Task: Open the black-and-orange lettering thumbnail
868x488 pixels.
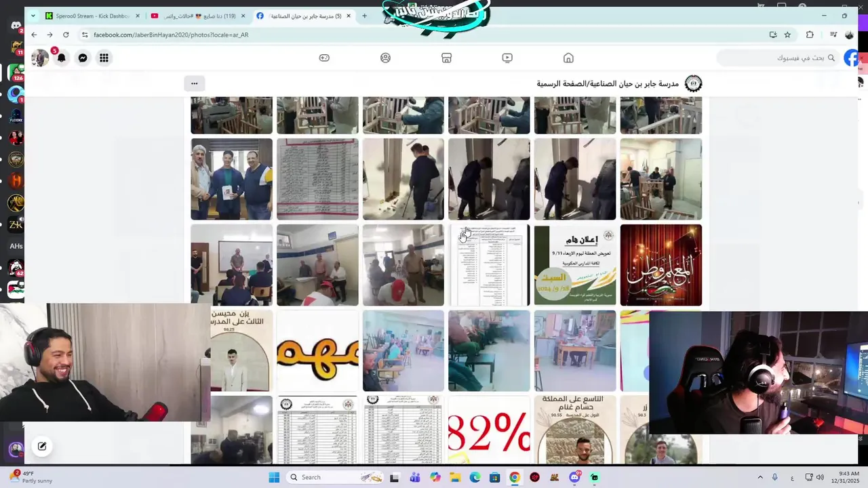Action: pyautogui.click(x=317, y=351)
